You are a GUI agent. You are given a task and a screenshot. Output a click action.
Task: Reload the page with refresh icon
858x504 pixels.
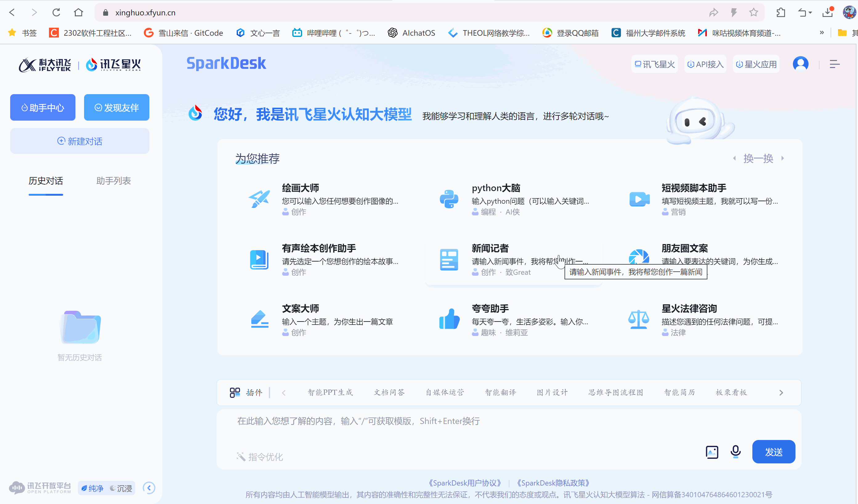point(56,13)
